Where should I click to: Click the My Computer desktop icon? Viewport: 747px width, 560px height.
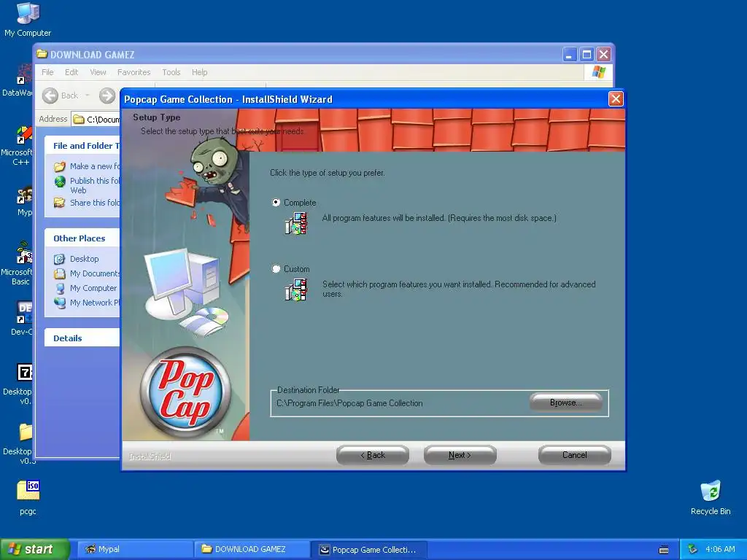click(x=28, y=13)
